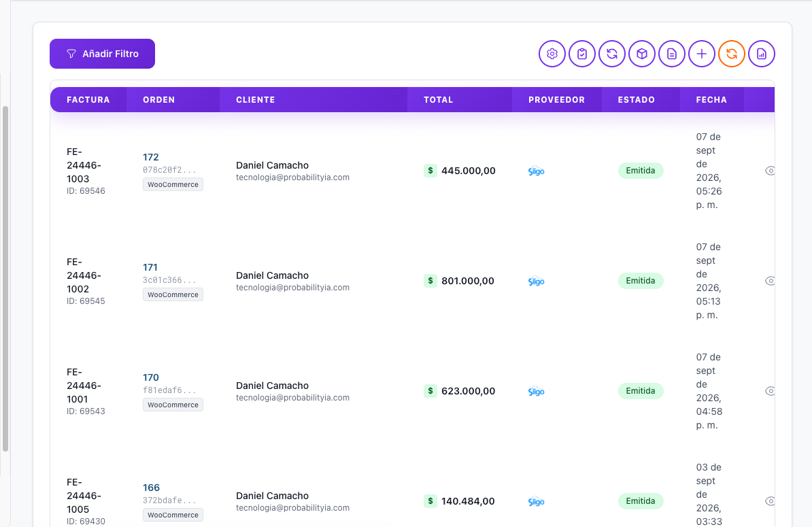View invoice FE-24446-1003 via eye icon
This screenshot has width=812, height=527.
[x=770, y=170]
